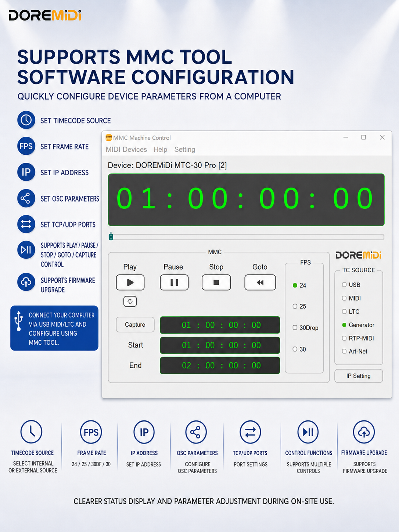Screen dimensions: 399x532
Task: Toggle the loop icon under Play
Action: click(130, 301)
